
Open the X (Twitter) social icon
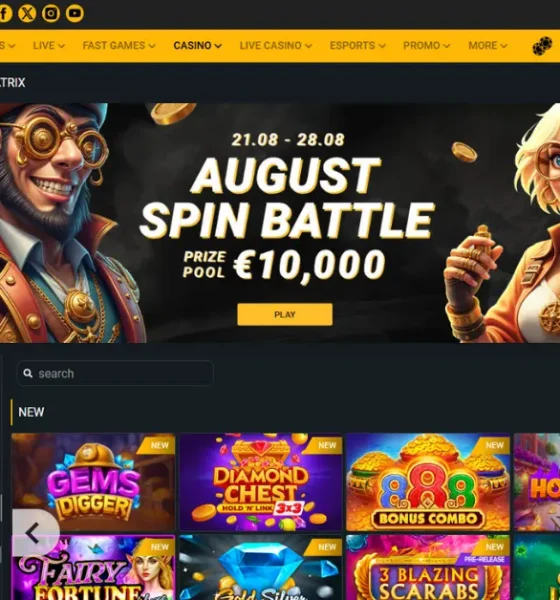coord(27,13)
